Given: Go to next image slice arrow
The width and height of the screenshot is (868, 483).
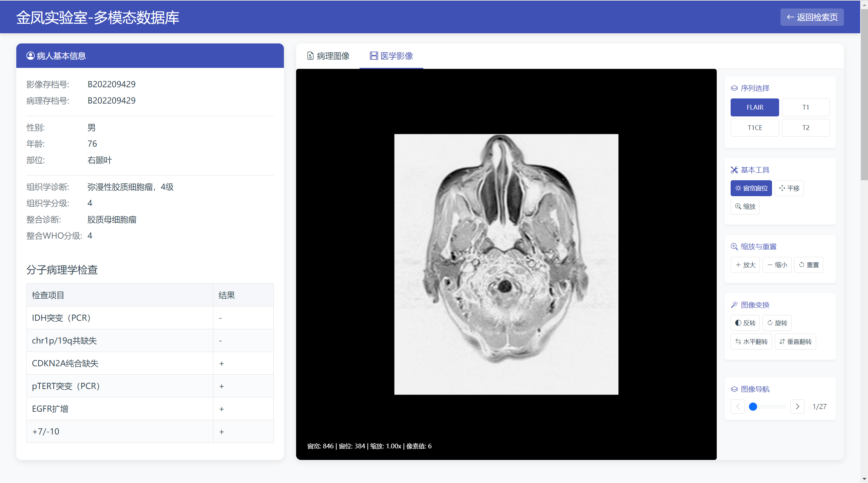Looking at the screenshot, I should (797, 407).
